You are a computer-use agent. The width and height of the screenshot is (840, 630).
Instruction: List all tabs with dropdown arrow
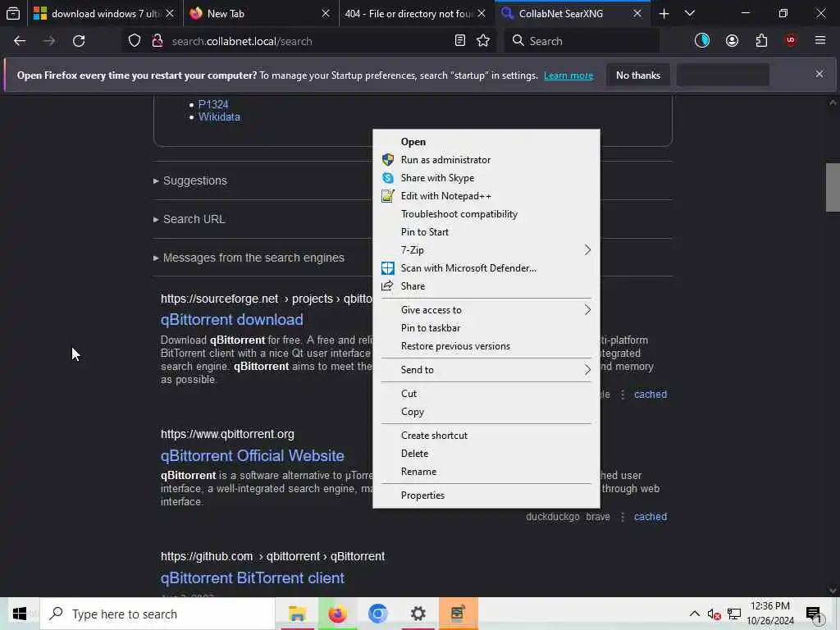pyautogui.click(x=690, y=14)
